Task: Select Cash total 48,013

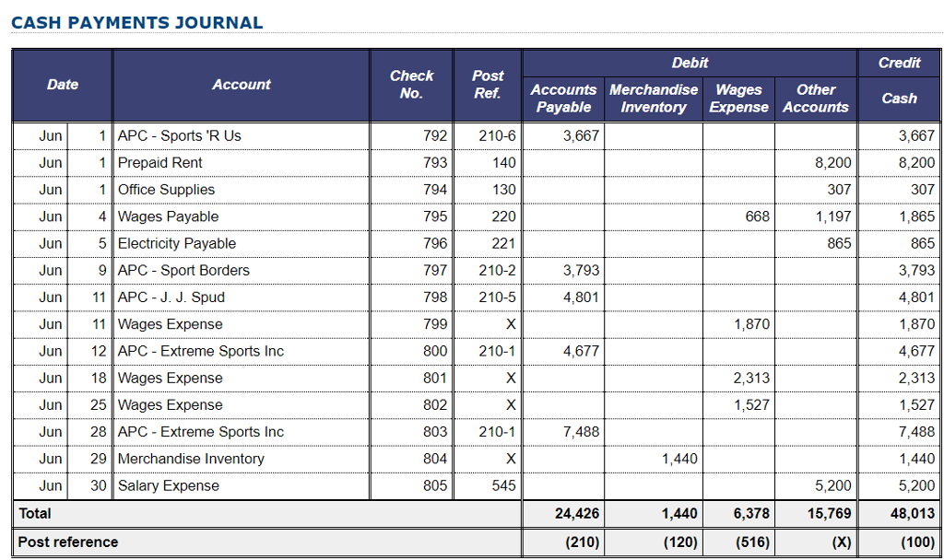Action: (x=913, y=514)
